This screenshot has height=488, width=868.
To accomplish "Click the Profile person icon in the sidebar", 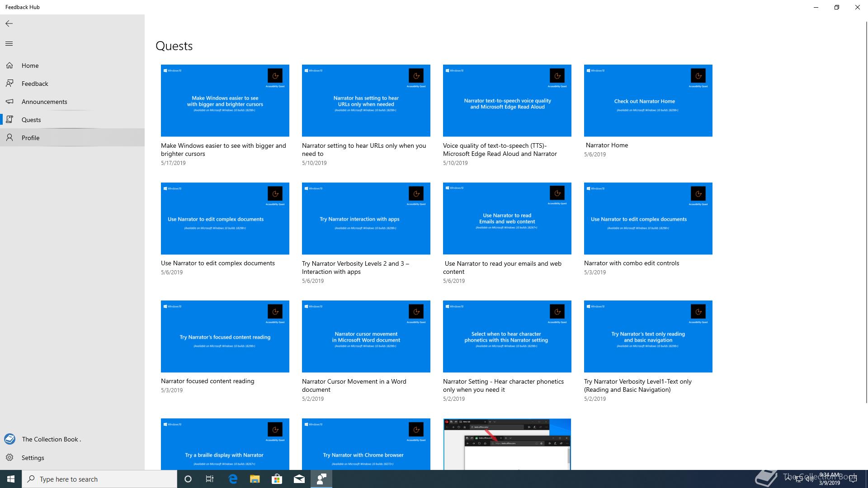I will (9, 138).
